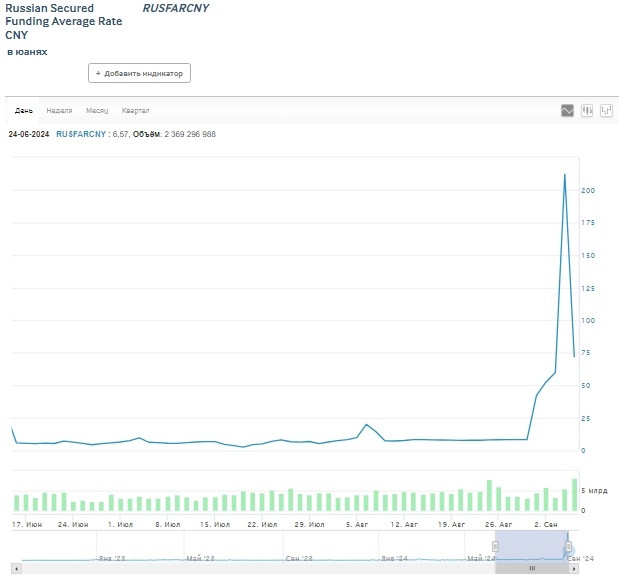Select the День period tab
Viewport: 619px width, 586px height.
(24, 111)
